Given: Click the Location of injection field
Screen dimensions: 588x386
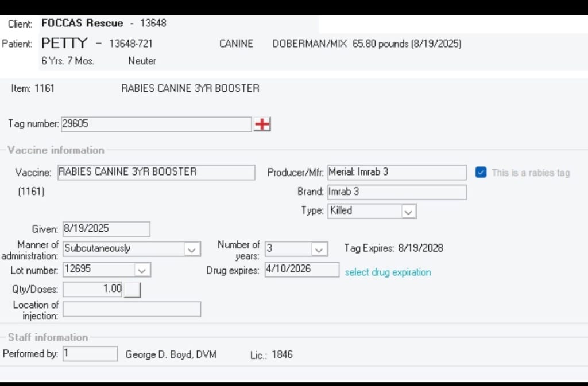Looking at the screenshot, I should (131, 309).
